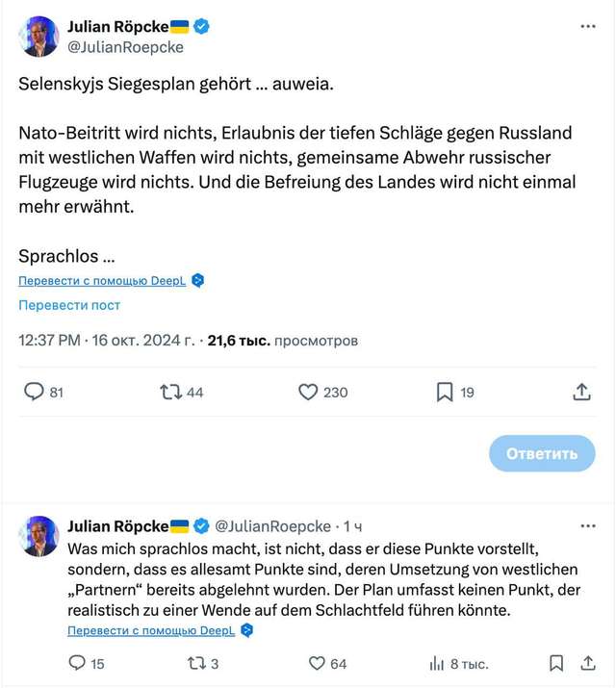Like the reply tweet with 64 likes
This screenshot has height=688, width=616.
(317, 663)
